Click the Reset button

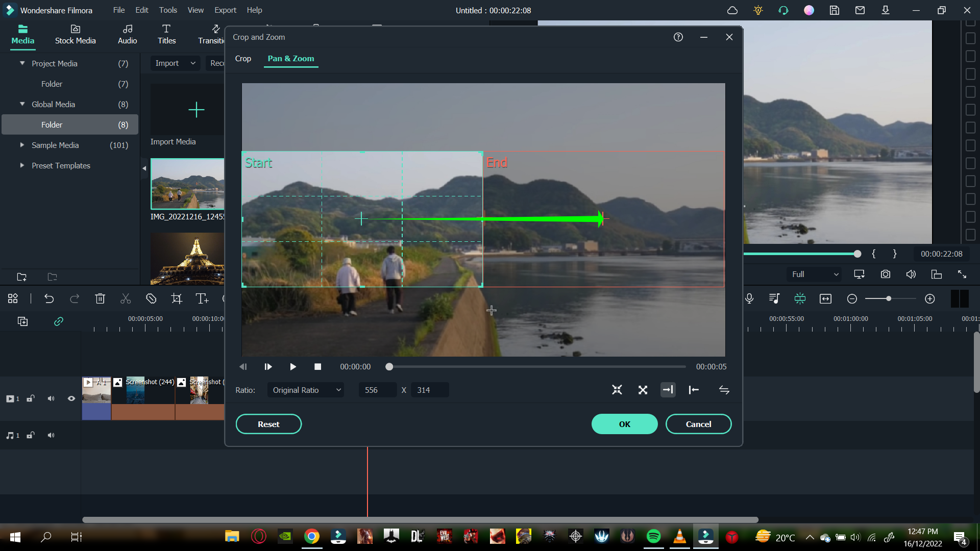(268, 424)
